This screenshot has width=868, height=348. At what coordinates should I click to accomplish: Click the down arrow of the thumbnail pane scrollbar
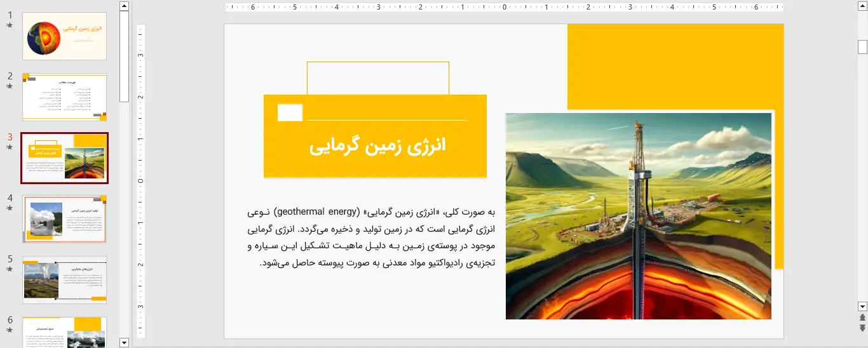[x=124, y=342]
